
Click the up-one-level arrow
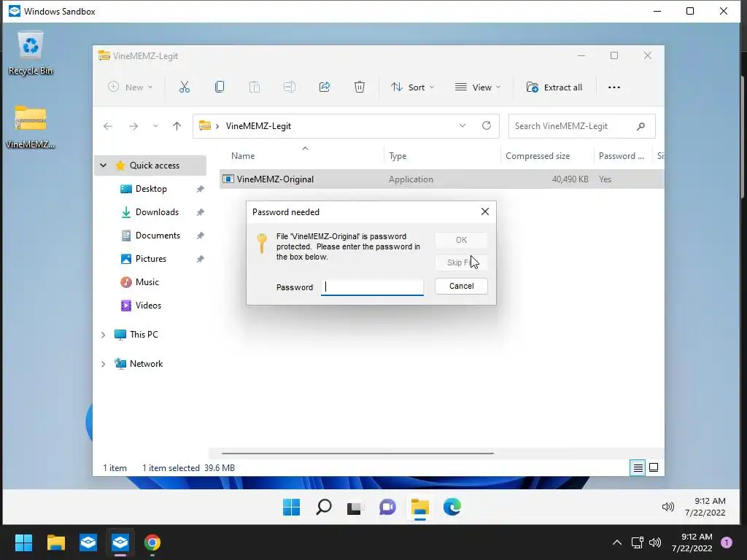point(177,126)
